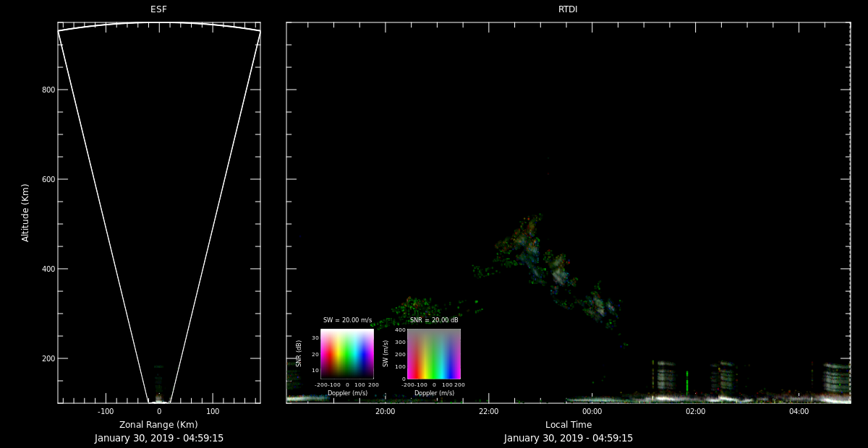
Task: Click the SW versus Doppler color legend
Action: pos(434,354)
